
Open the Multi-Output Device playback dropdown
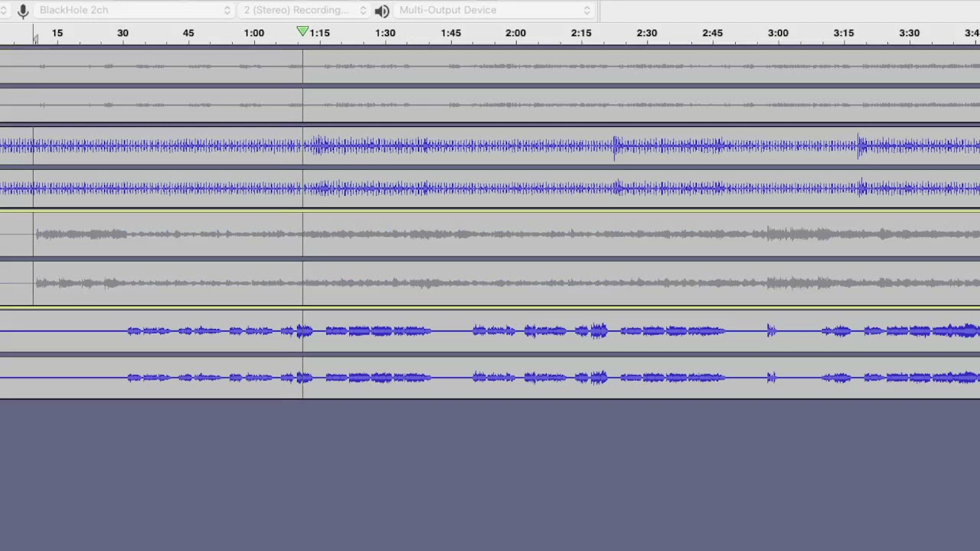pos(495,10)
